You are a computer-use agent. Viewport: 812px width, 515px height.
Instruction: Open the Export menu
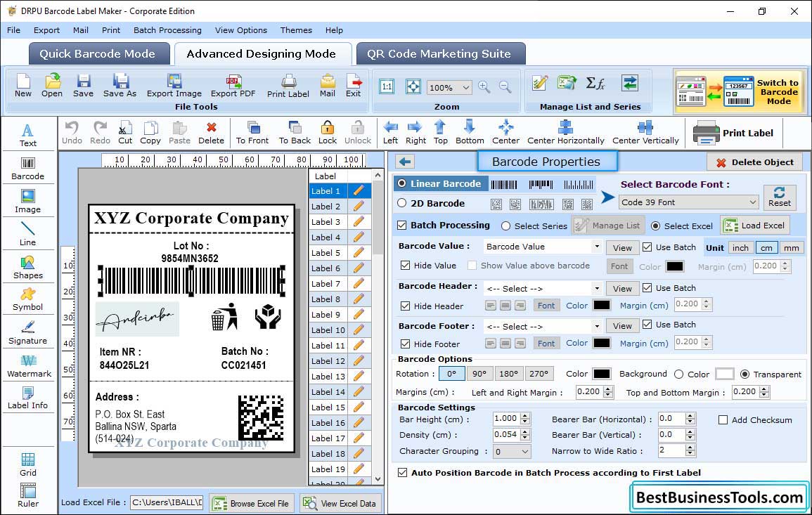46,30
